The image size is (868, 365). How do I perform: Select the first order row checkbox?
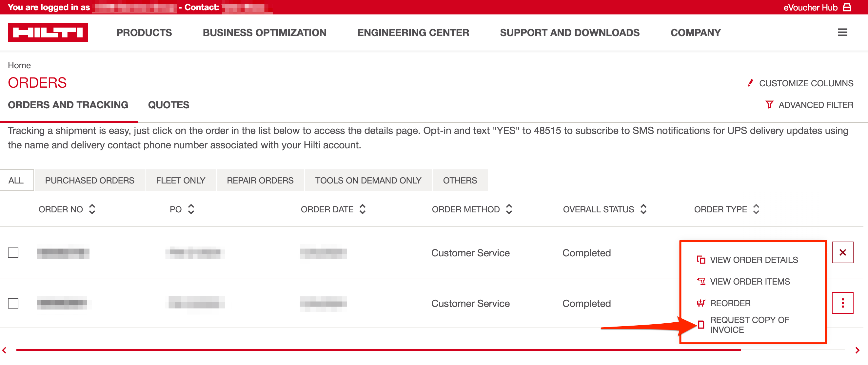click(13, 253)
